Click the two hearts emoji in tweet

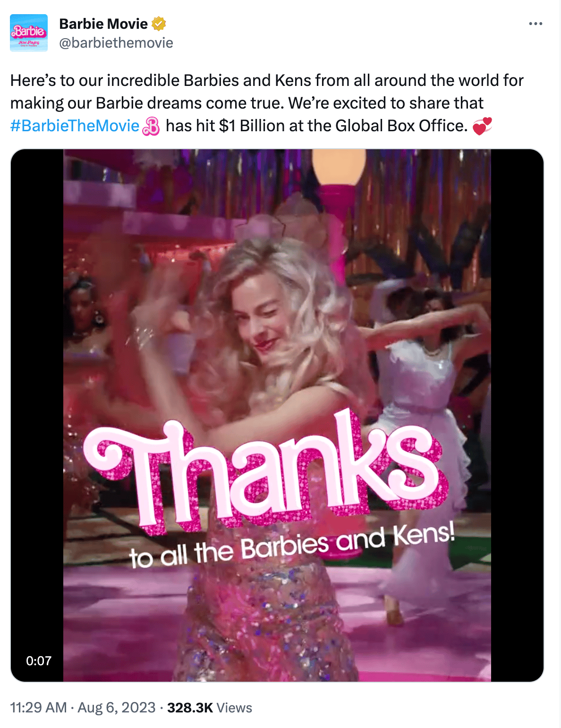482,126
